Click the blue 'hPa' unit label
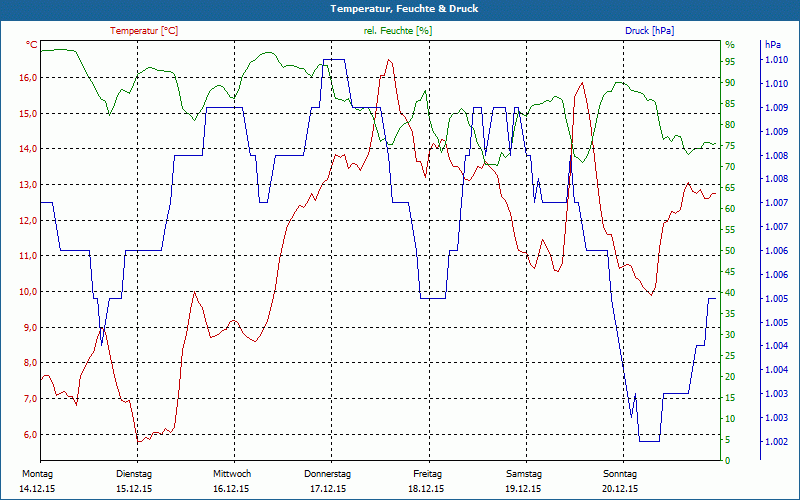 (x=773, y=45)
